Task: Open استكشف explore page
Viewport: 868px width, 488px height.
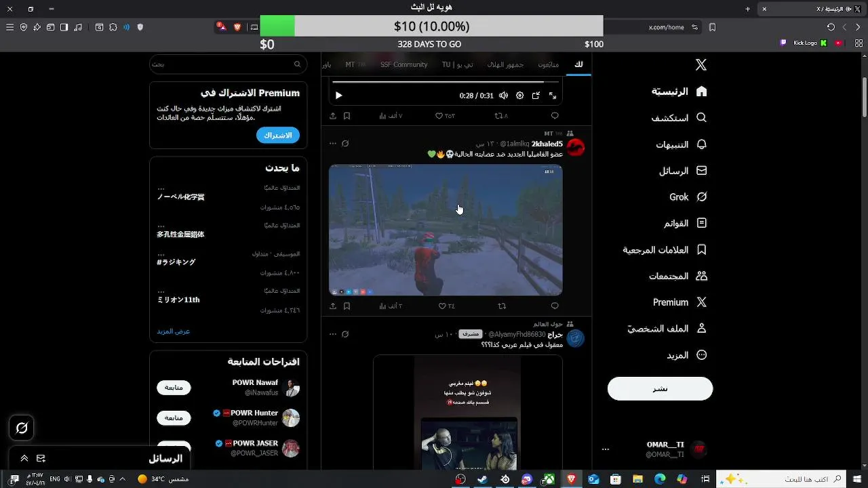Action: [679, 118]
